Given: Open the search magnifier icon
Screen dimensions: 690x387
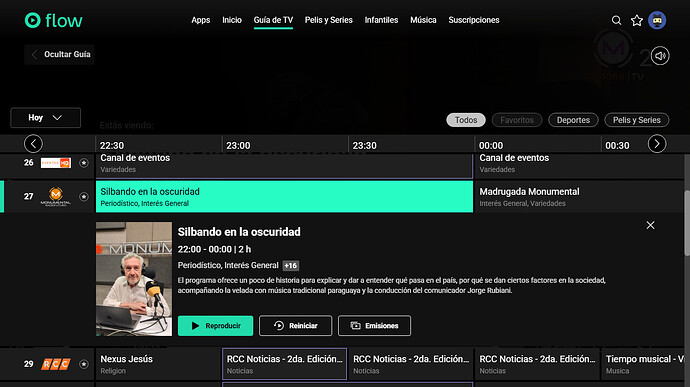Looking at the screenshot, I should [617, 20].
